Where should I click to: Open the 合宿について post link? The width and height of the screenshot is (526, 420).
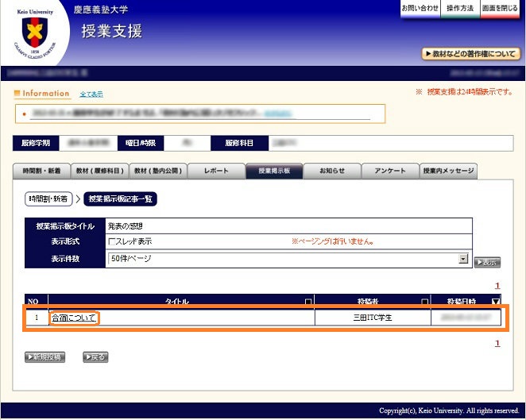[73, 318]
